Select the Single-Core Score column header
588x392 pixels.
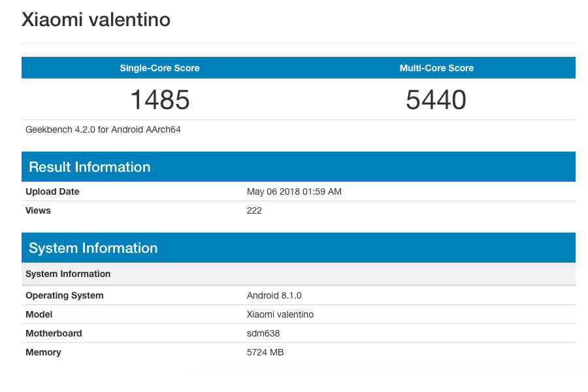159,68
